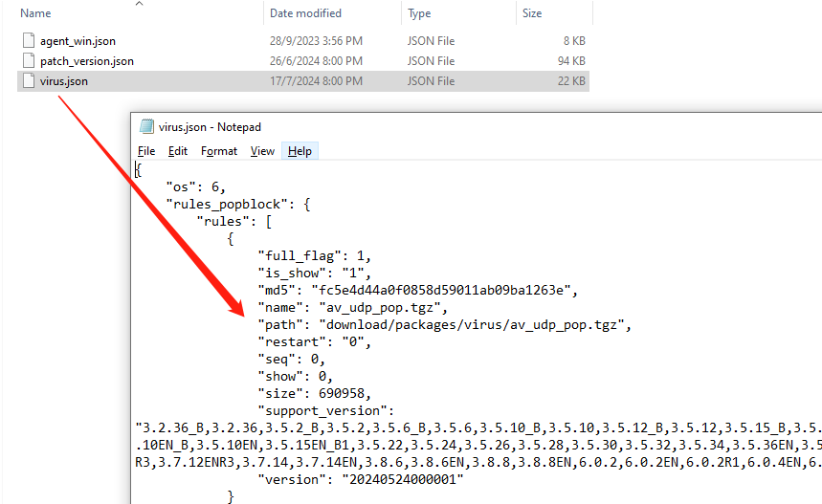Click the sort arrow above Name column
Image resolution: width=822 pixels, height=504 pixels.
click(x=139, y=4)
